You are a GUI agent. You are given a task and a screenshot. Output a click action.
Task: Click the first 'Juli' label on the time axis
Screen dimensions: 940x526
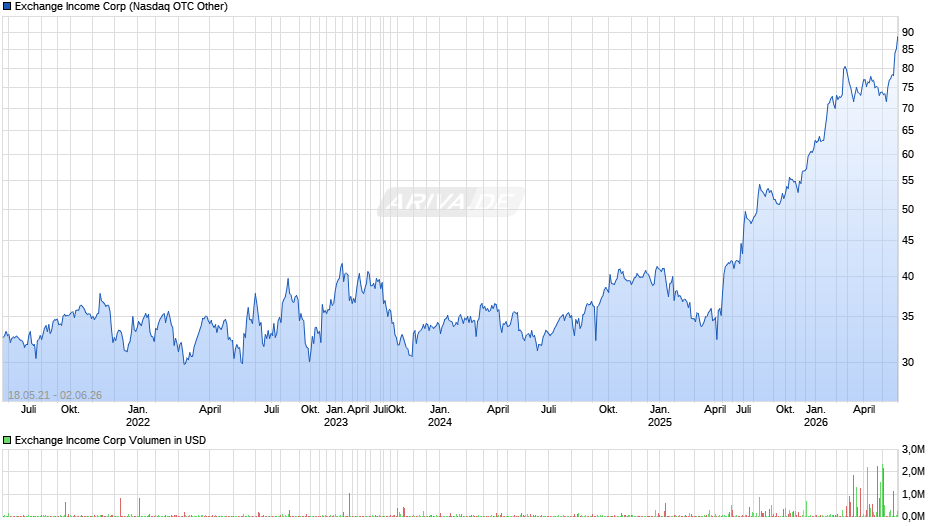[28, 410]
